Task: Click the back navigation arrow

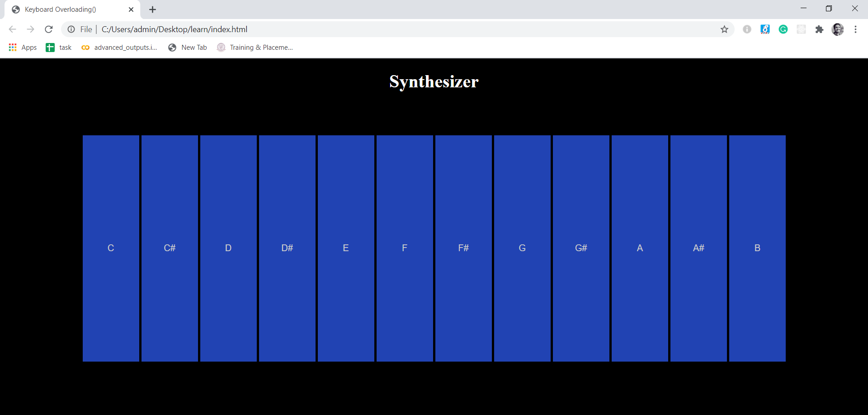Action: coord(12,29)
